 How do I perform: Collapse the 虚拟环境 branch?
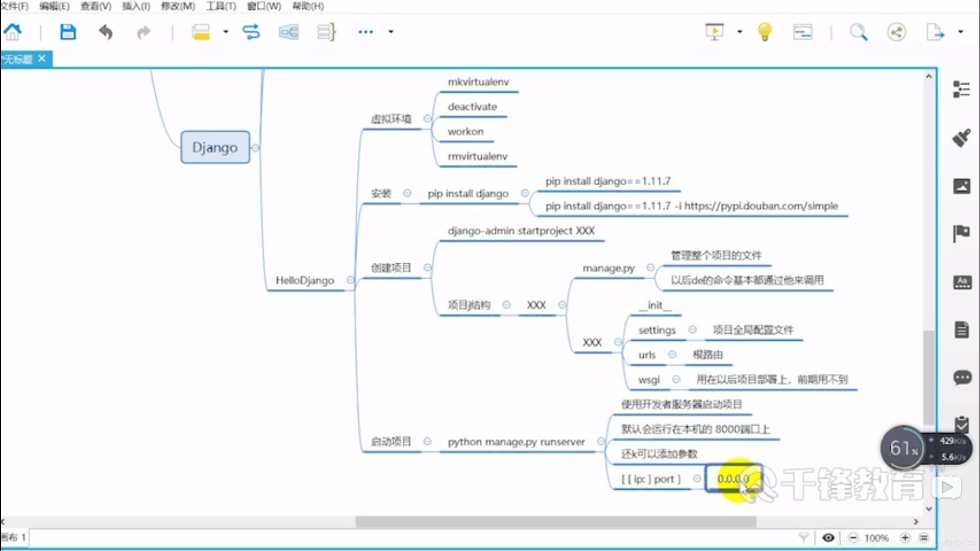tap(427, 118)
